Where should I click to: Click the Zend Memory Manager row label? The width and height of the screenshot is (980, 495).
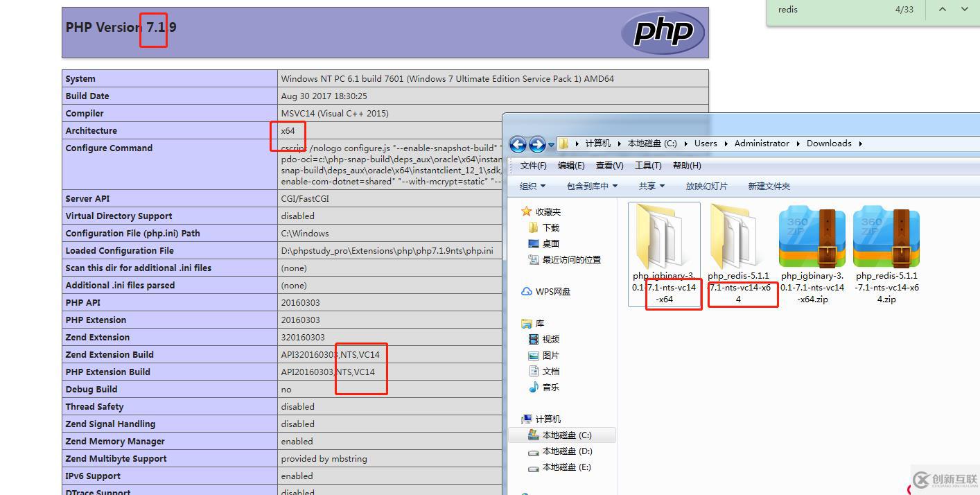point(115,441)
